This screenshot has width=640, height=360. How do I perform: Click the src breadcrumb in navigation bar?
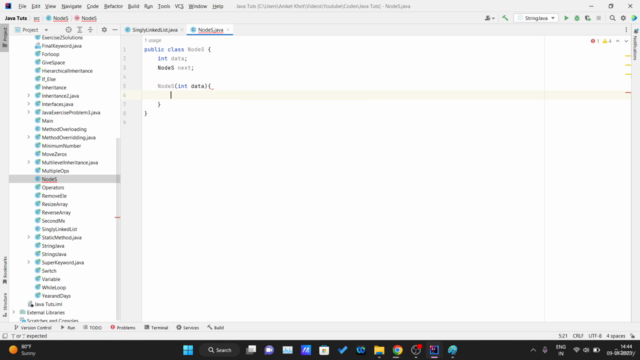click(x=36, y=18)
